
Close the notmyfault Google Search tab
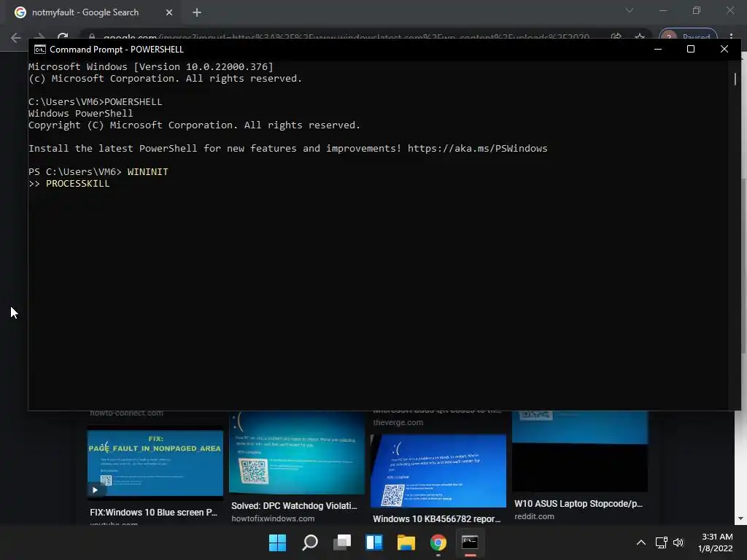pyautogui.click(x=169, y=12)
